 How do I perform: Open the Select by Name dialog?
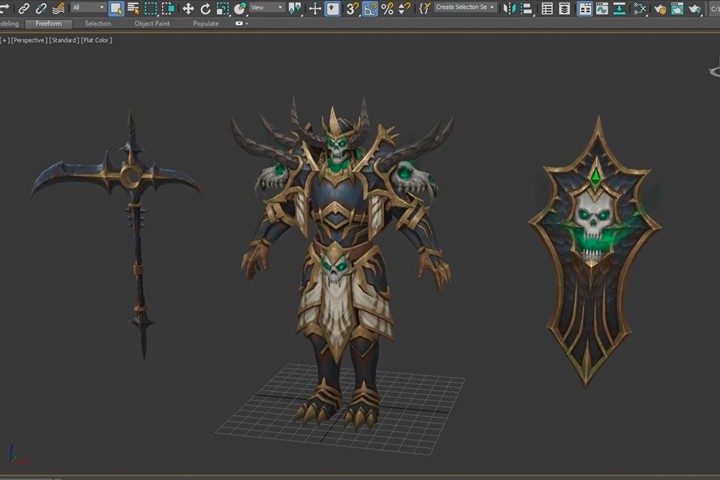pos(134,8)
